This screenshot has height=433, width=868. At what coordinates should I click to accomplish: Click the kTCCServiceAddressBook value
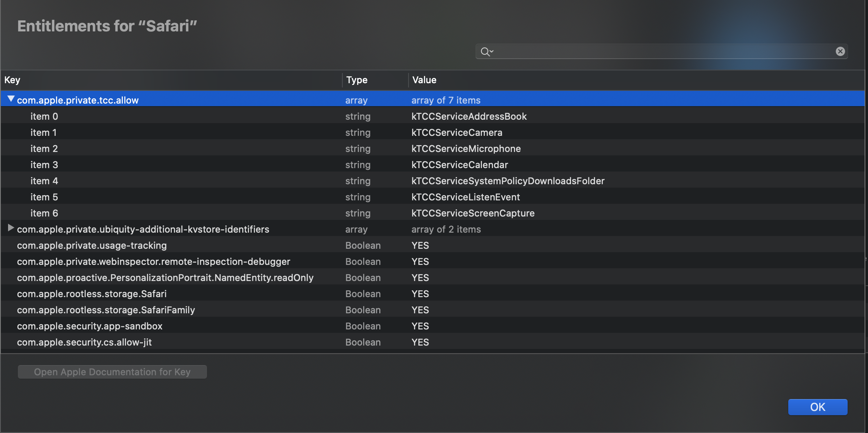[x=469, y=116]
